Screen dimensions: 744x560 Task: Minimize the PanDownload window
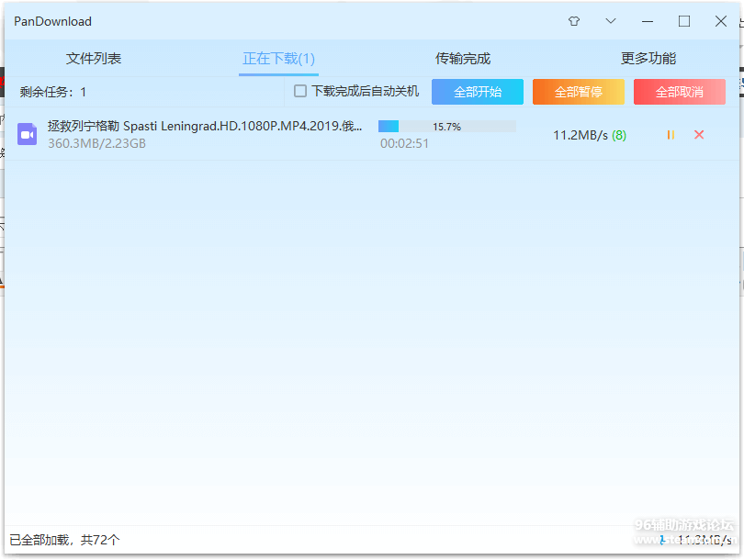click(648, 21)
